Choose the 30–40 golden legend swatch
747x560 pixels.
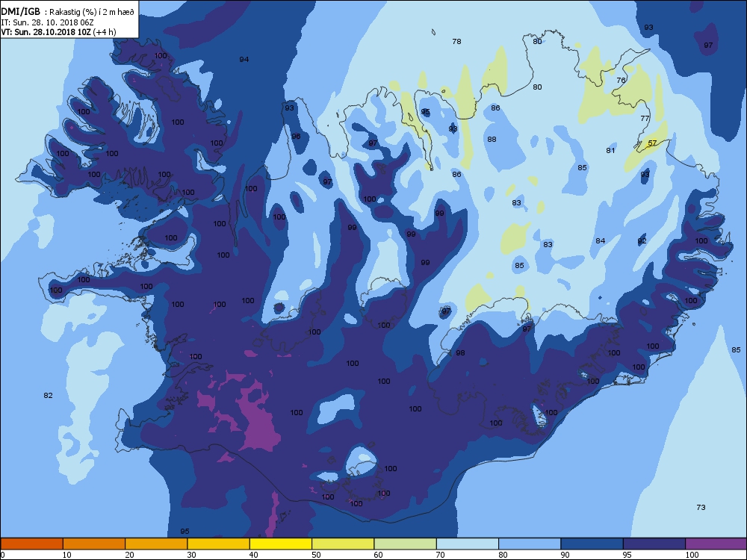[219, 544]
